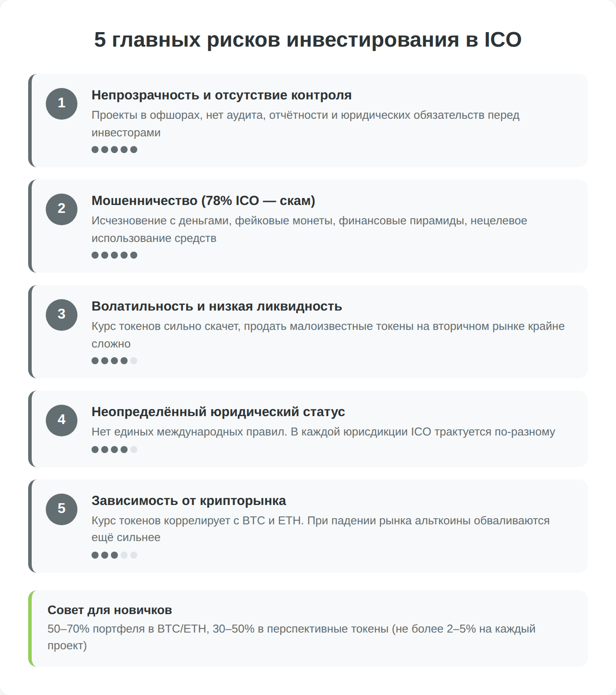Click risk dots under Непрозрачность card

coord(114,150)
